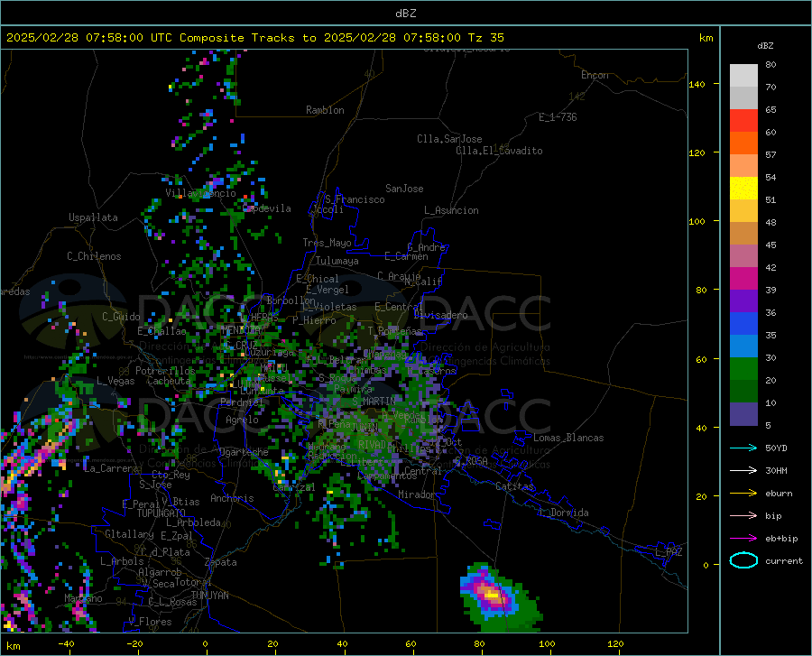The image size is (812, 656).
Task: Click the cyan 50YD arrow in legend
Action: [x=743, y=448]
